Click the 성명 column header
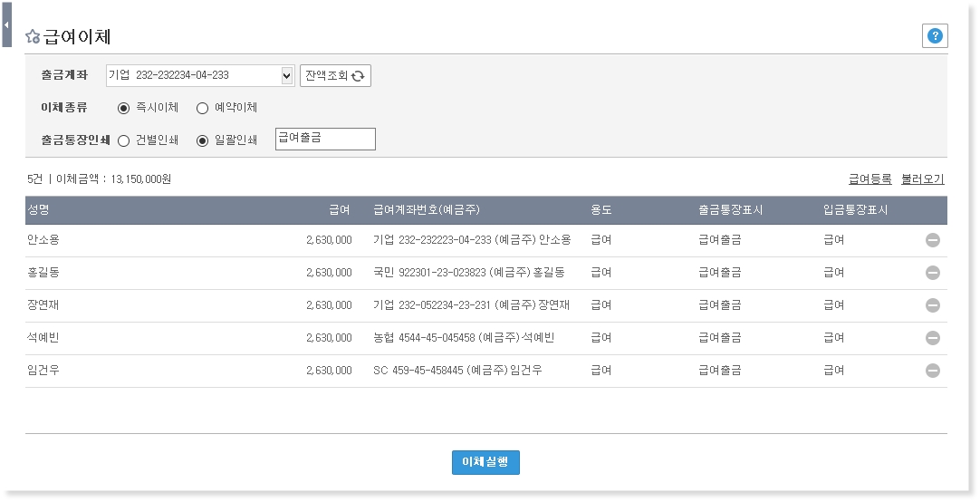Image resolution: width=980 pixels, height=502 pixels. pos(38,210)
